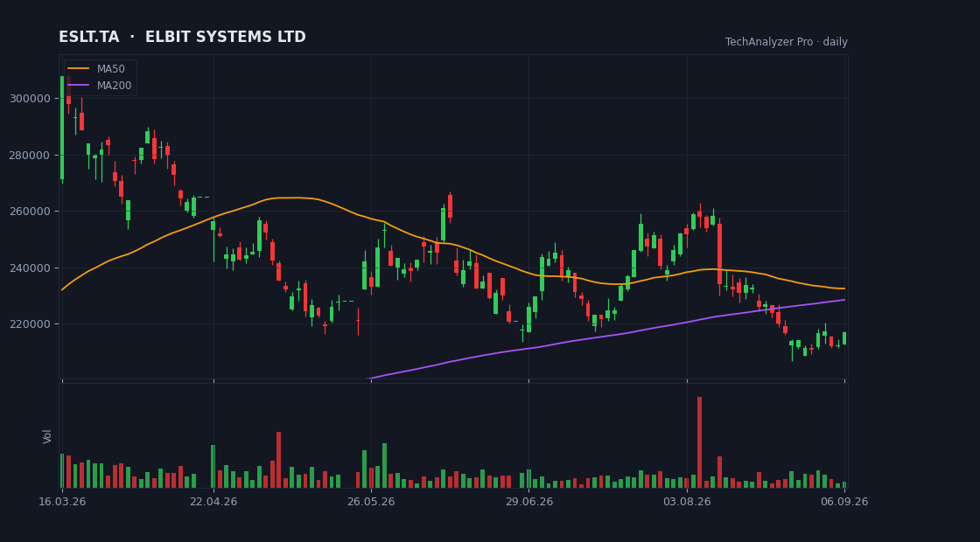This screenshot has width=980, height=542.
Task: Click the 29.06.26 date axis label
Action: [x=528, y=502]
